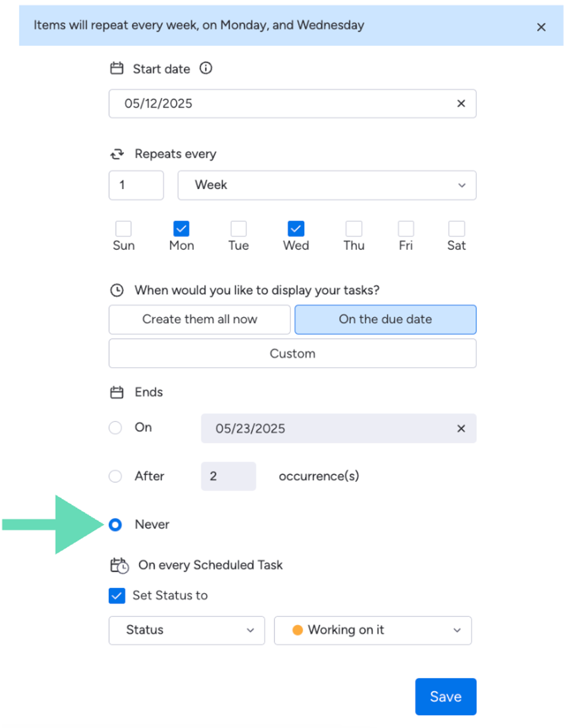Click the 'occurrence(s)' label
The width and height of the screenshot is (575, 728).
point(319,476)
